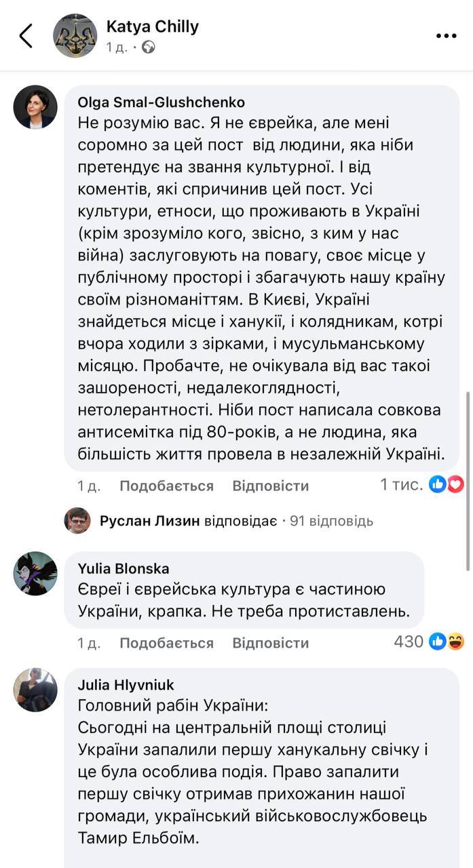Open Katya Chilly's profile picture
Image resolution: width=473 pixels, height=868 pixels.
75,35
